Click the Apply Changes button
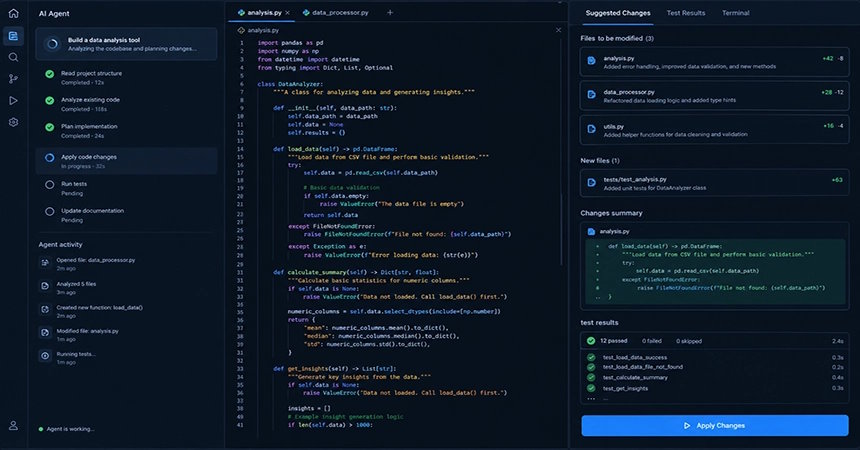The image size is (860, 450). 715,425
